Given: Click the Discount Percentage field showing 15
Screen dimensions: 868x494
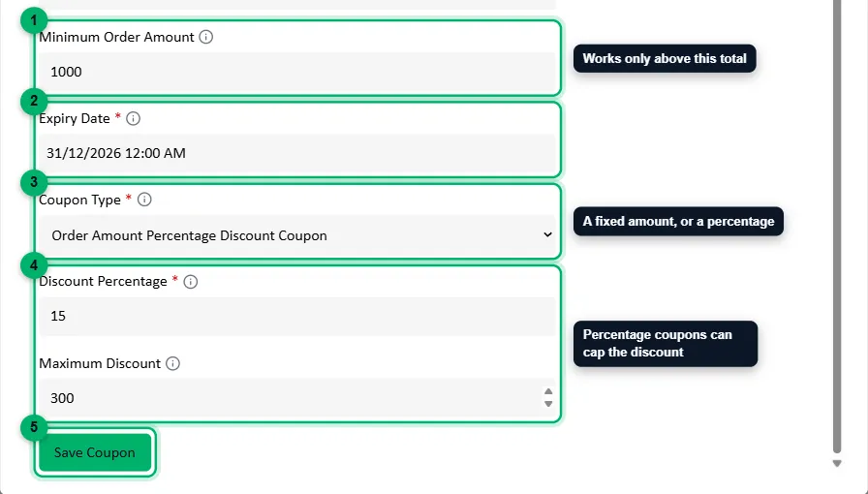Looking at the screenshot, I should click(x=297, y=316).
